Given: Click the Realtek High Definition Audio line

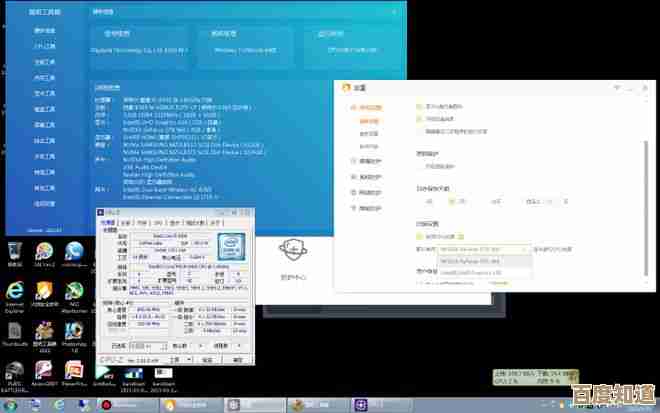Looking at the screenshot, I should [x=159, y=175].
